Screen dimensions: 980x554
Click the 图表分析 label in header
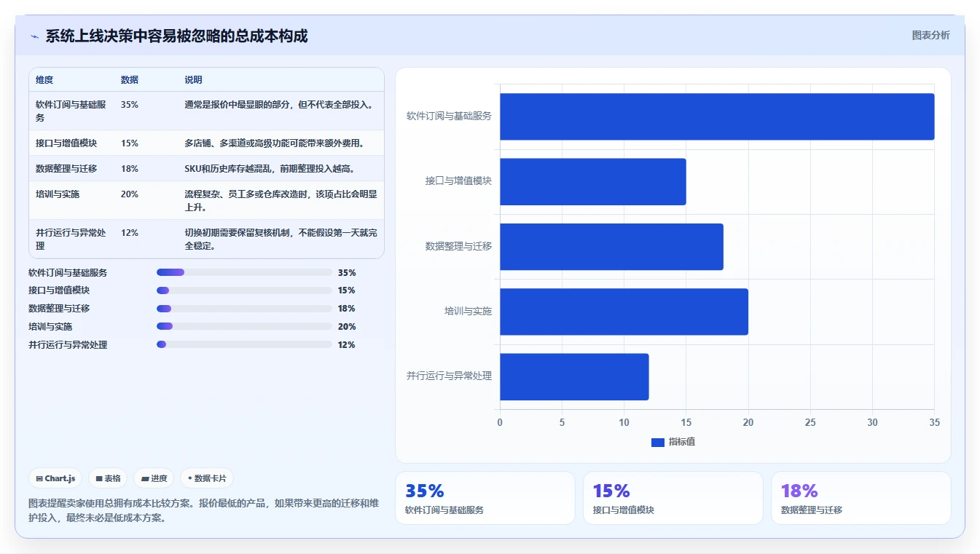tap(931, 35)
